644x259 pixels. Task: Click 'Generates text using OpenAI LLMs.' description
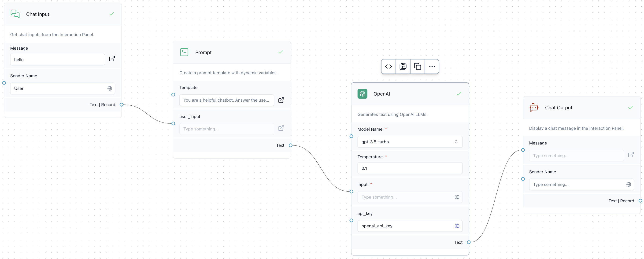pyautogui.click(x=392, y=114)
